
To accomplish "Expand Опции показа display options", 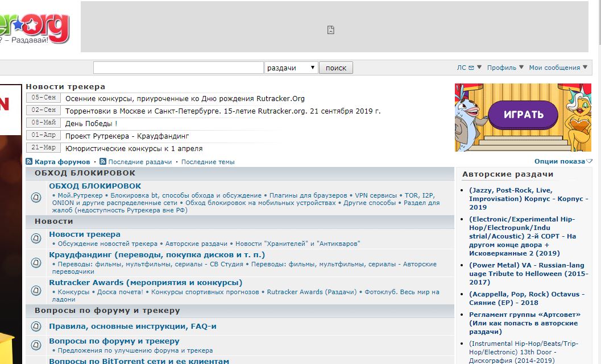I will coord(563,161).
